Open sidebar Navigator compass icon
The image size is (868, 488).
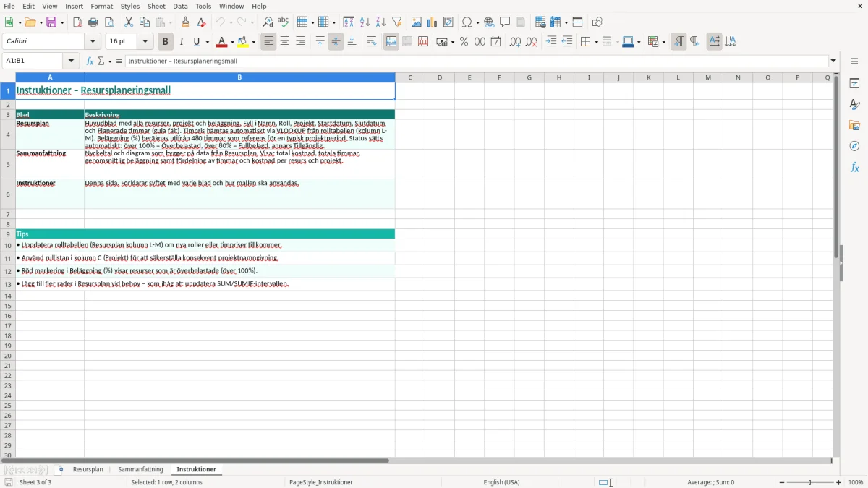tap(854, 146)
